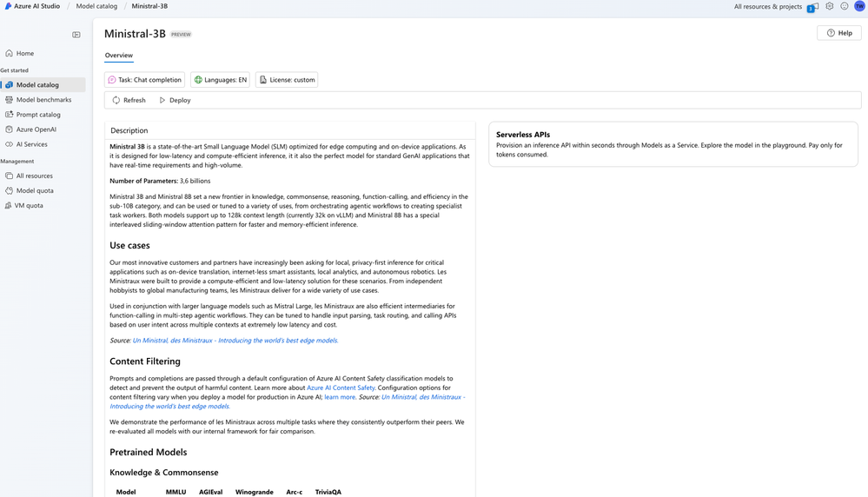The height and width of the screenshot is (497, 868).
Task: Click Azure AI Studio breadcrumb title
Action: [37, 6]
